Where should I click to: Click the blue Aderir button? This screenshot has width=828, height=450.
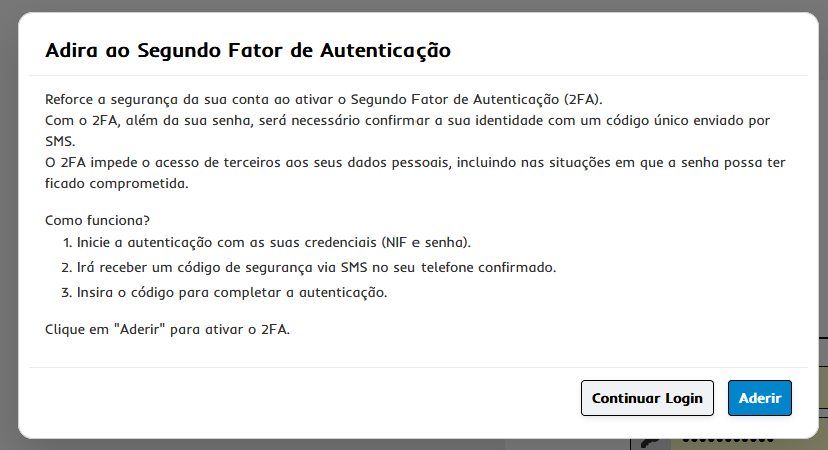click(759, 398)
